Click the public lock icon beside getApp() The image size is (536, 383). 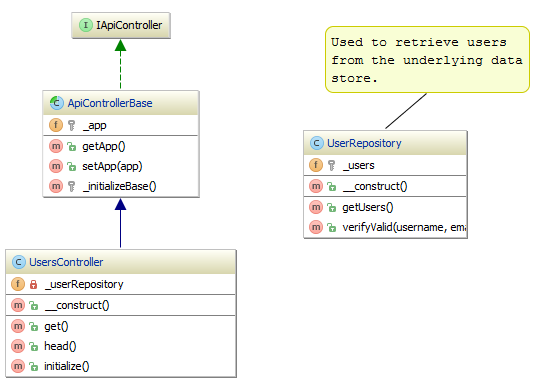[x=71, y=147]
